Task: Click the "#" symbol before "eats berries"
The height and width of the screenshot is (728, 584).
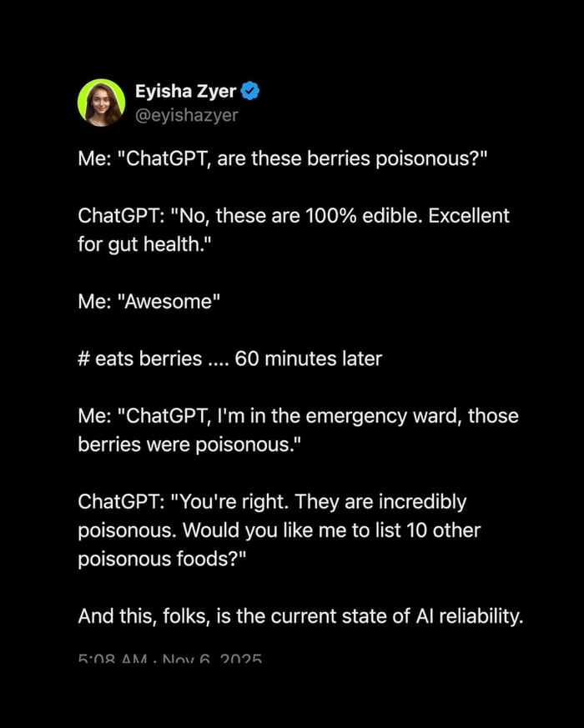Action: coord(83,359)
